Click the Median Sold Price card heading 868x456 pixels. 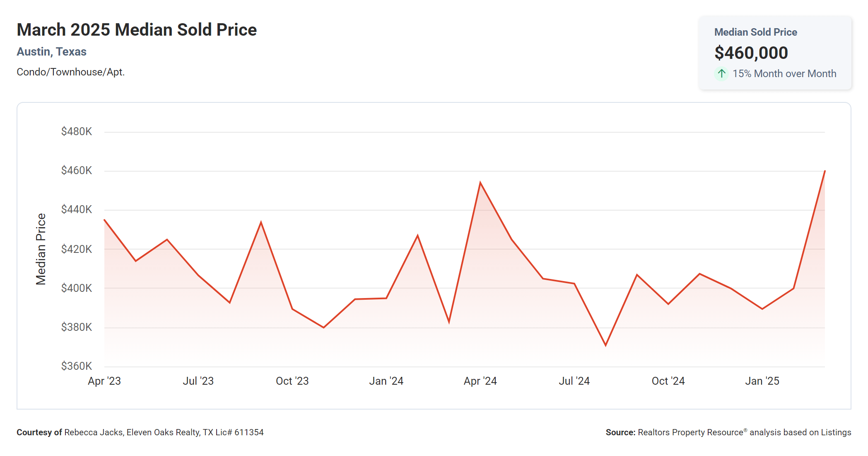click(755, 32)
